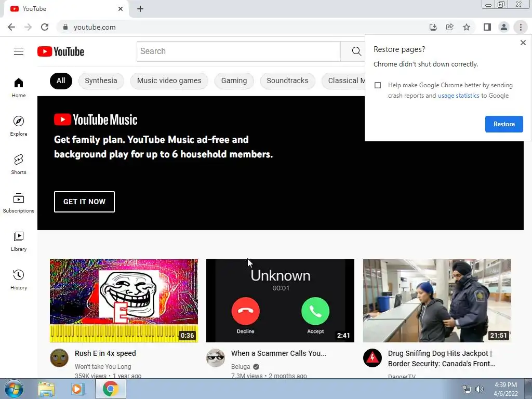Click the network tray icon

coord(467,389)
